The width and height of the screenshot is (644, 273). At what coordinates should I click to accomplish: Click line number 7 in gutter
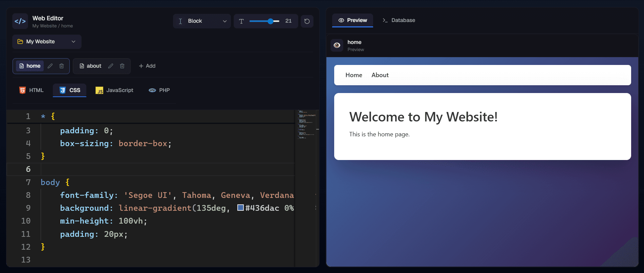28,182
